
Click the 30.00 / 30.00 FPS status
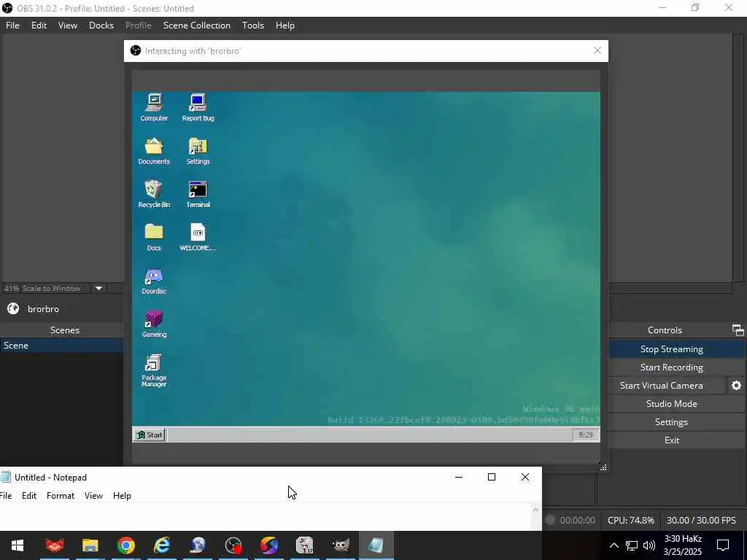pyautogui.click(x=701, y=521)
